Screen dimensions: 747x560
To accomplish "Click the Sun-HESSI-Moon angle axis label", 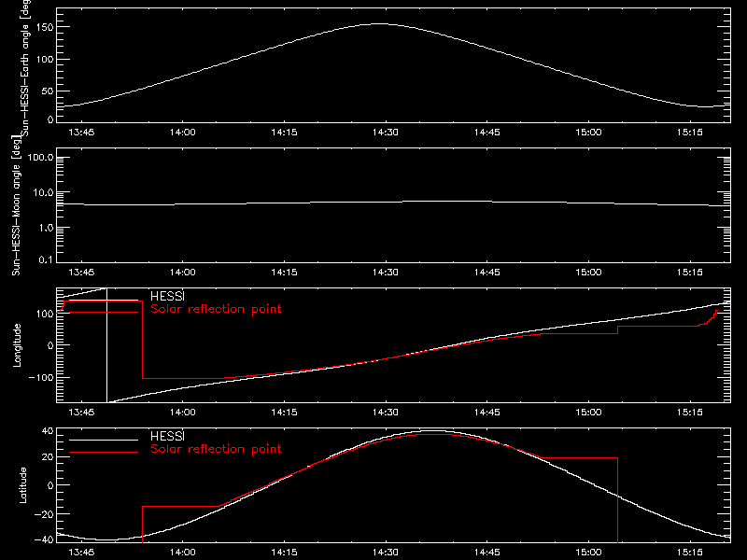I will click(x=16, y=205).
